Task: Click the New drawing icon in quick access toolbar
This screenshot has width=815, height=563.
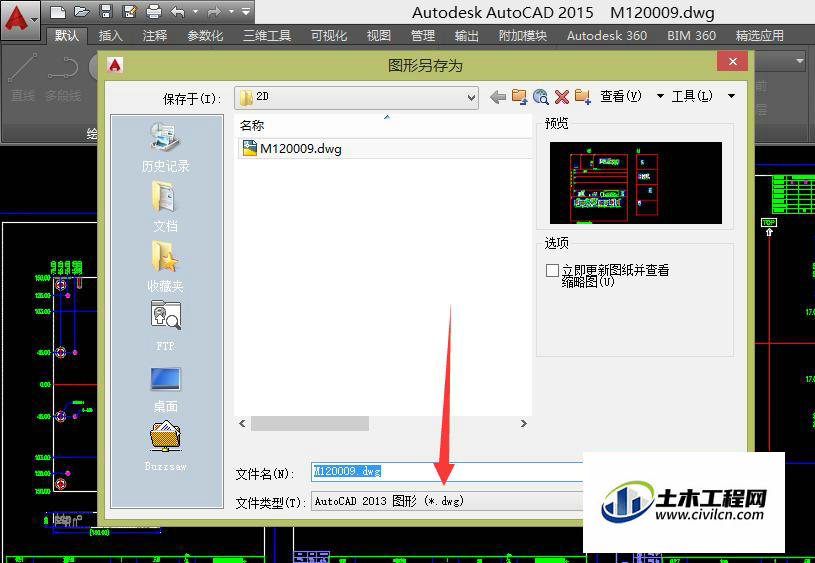Action: click(x=58, y=11)
